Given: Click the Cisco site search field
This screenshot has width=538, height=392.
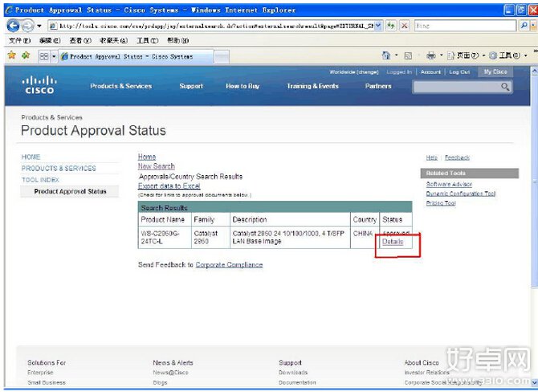Looking at the screenshot, I should coord(456,88).
